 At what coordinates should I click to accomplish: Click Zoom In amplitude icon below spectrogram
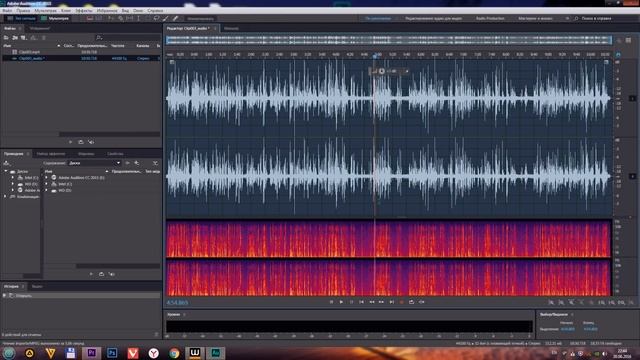(551, 302)
